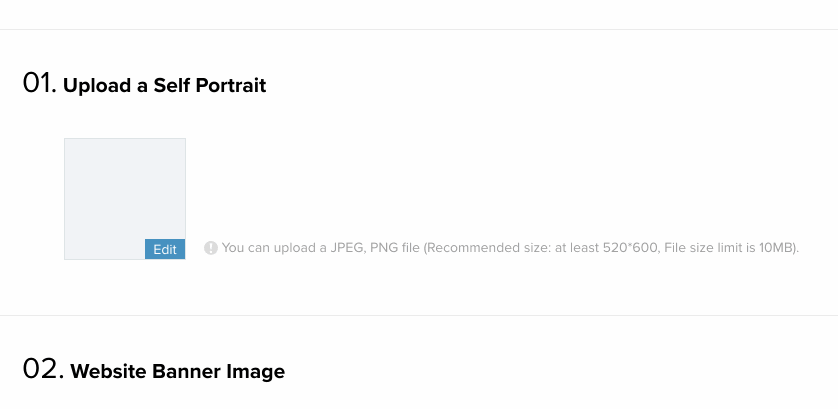Screen dimensions: 838x409
Task: Click the Edit button on the portrait
Action: pyautogui.click(x=165, y=250)
